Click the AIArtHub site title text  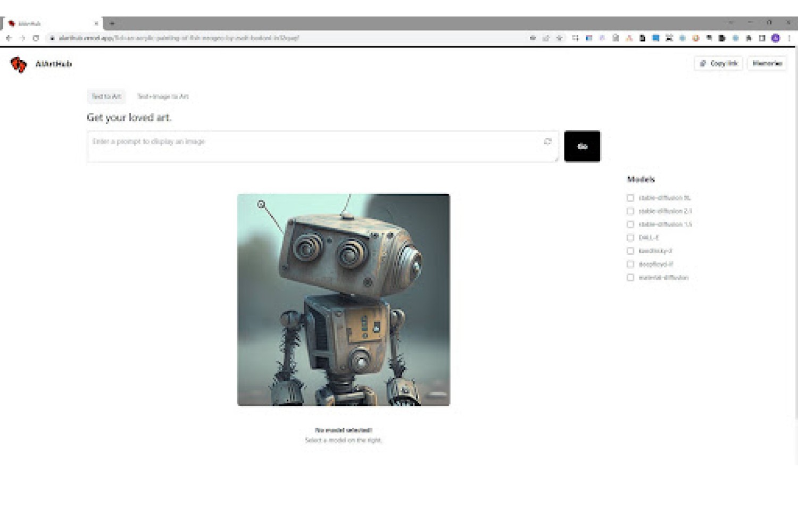coord(53,64)
